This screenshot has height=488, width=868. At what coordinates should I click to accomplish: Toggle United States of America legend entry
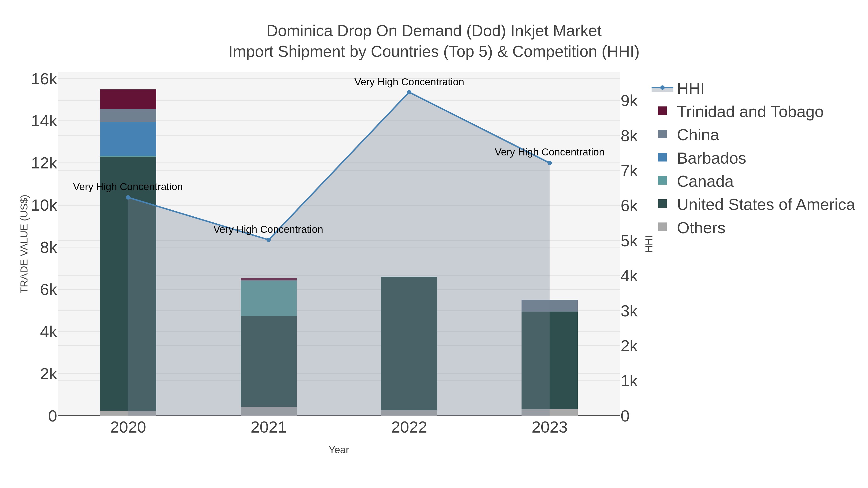pyautogui.click(x=756, y=204)
